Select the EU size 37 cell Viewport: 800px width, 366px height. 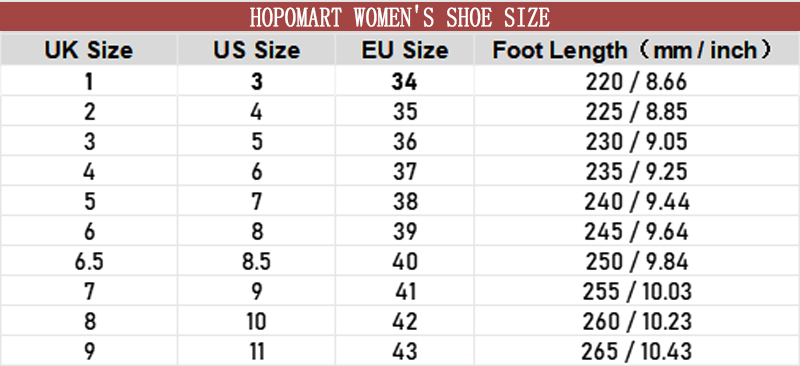click(405, 172)
